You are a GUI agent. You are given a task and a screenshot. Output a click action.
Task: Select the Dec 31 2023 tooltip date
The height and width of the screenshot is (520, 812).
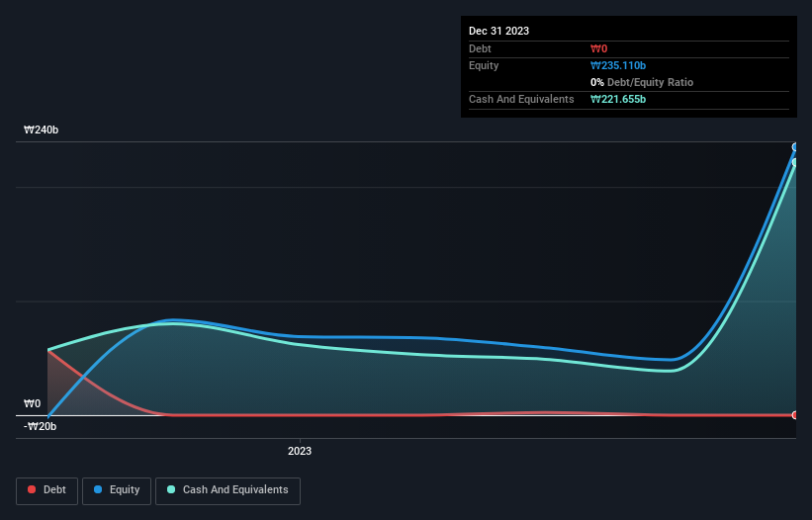click(498, 31)
